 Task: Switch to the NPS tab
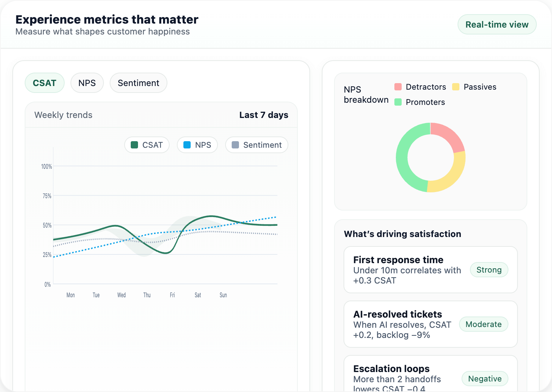pyautogui.click(x=87, y=83)
